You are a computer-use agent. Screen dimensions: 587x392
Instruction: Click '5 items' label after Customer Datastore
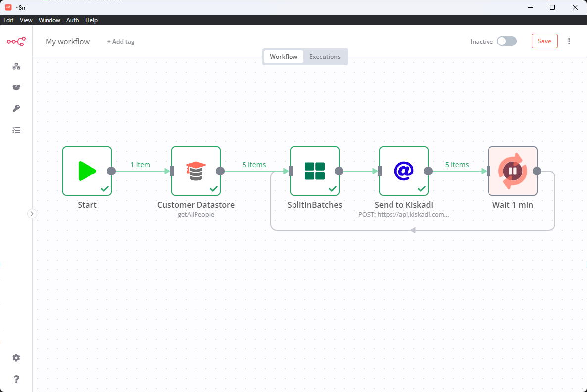coord(254,165)
